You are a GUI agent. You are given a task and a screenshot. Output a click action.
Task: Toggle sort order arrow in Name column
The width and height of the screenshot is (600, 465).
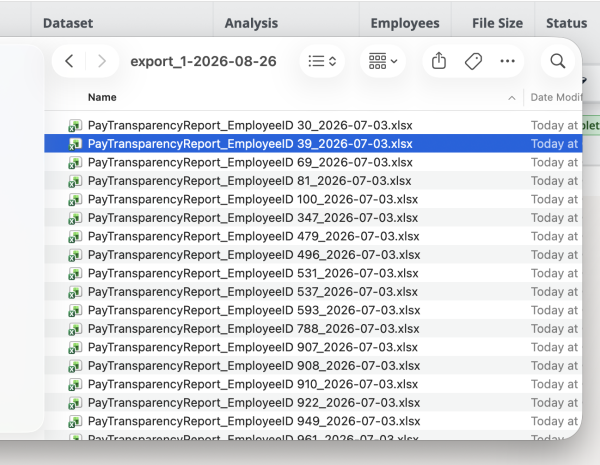point(512,98)
